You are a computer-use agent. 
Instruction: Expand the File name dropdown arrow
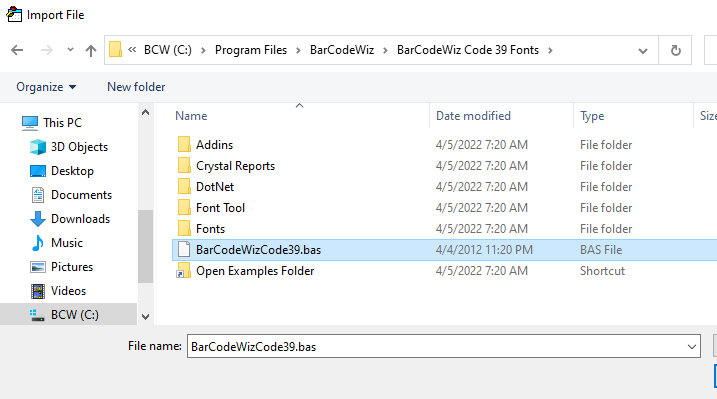pos(692,347)
